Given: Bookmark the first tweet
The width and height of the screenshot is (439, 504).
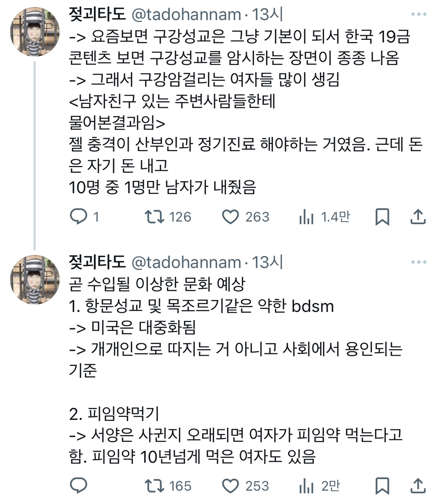Looking at the screenshot, I should (x=382, y=217).
